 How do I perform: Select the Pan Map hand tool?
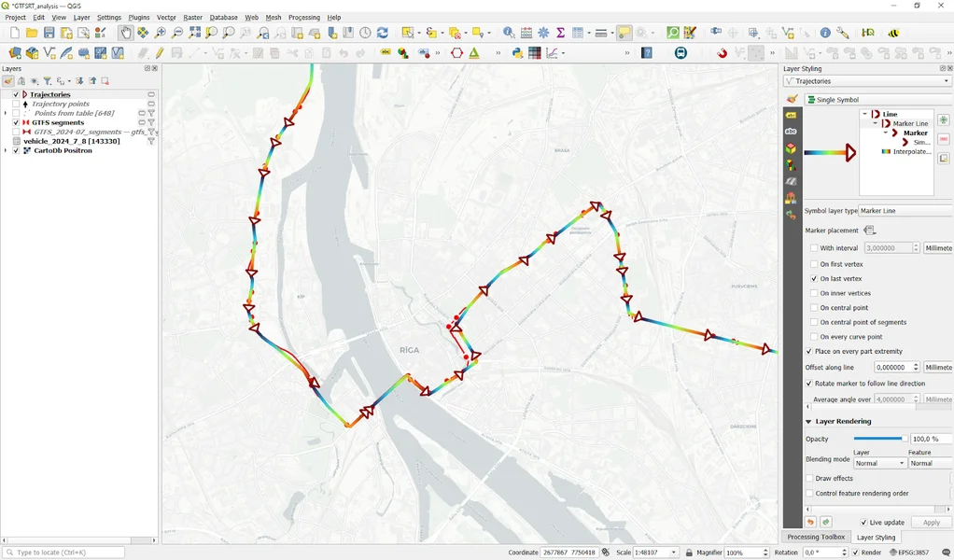tap(125, 33)
